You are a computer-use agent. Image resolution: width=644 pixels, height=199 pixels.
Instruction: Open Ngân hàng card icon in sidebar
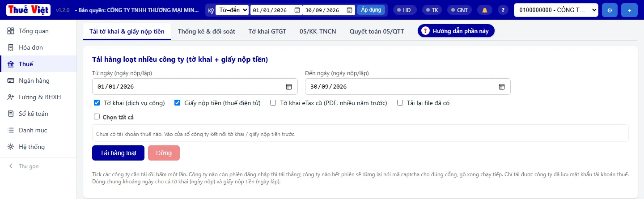coord(11,80)
